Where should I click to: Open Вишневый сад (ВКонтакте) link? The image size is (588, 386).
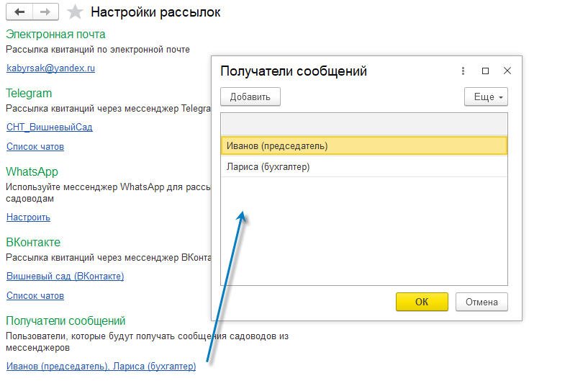coord(65,276)
